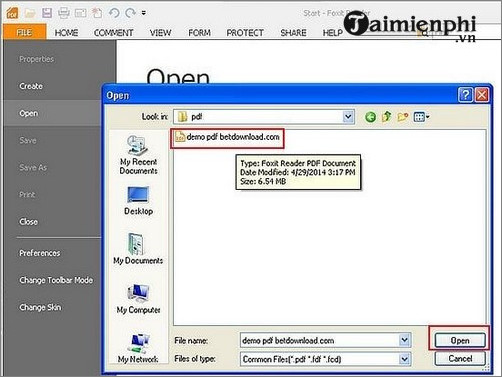Switch to the PROTECT ribbon tab
502x377 pixels.
click(245, 33)
